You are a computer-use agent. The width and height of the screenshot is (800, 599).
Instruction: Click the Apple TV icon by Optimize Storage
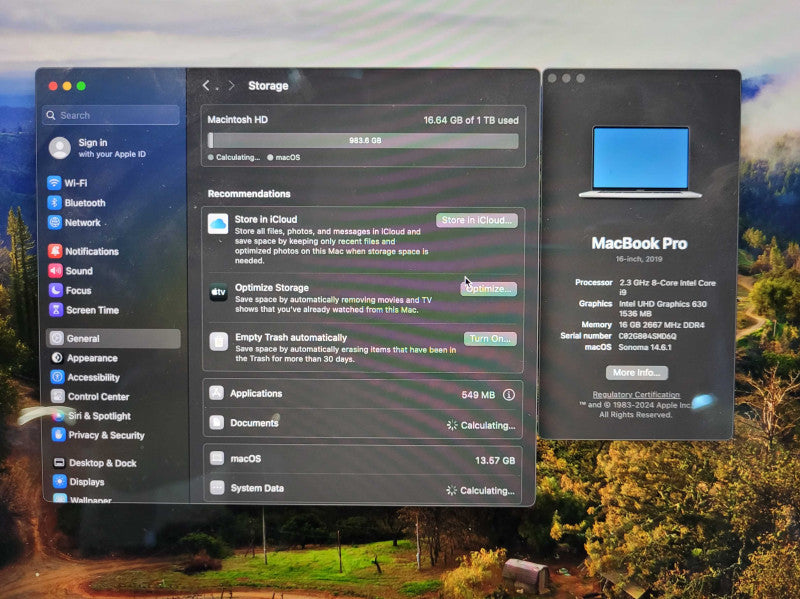point(218,292)
